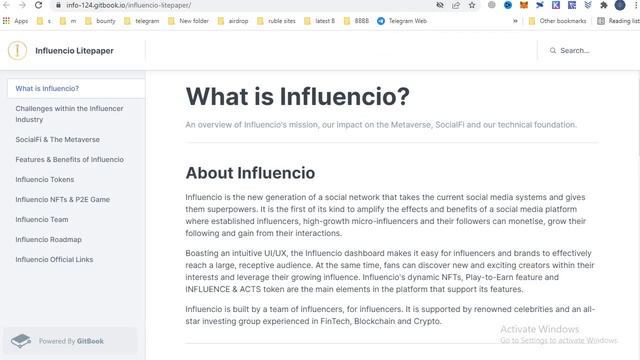The width and height of the screenshot is (640, 360).
Task: Open the blue X-shaped extension icon
Action: coord(540,5)
